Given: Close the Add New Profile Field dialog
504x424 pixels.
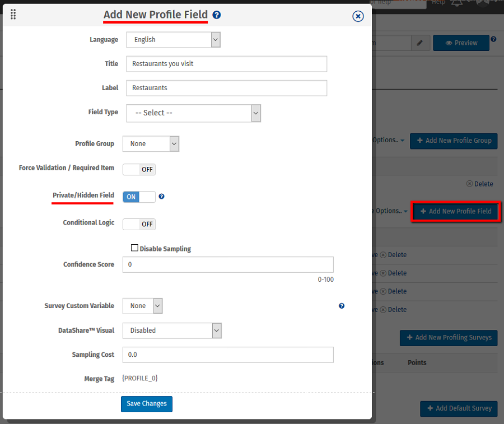Looking at the screenshot, I should tap(358, 16).
